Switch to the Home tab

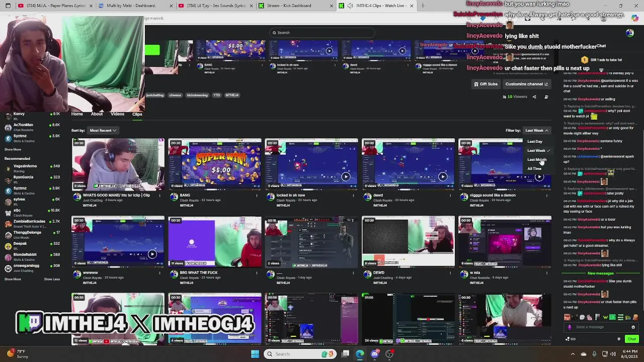[77, 114]
